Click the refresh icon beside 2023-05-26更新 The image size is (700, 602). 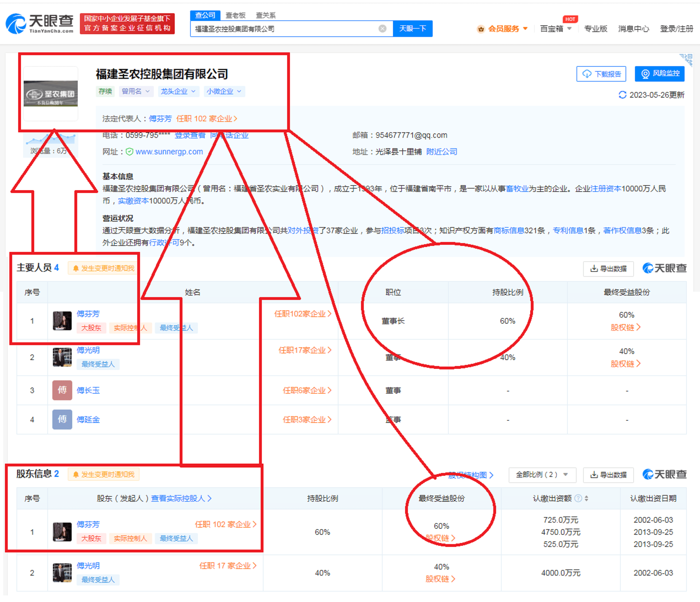click(622, 95)
